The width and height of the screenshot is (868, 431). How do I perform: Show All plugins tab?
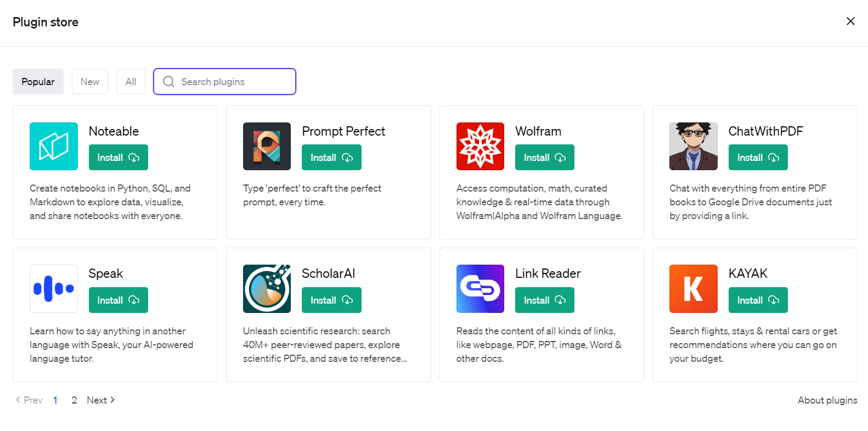coord(131,82)
